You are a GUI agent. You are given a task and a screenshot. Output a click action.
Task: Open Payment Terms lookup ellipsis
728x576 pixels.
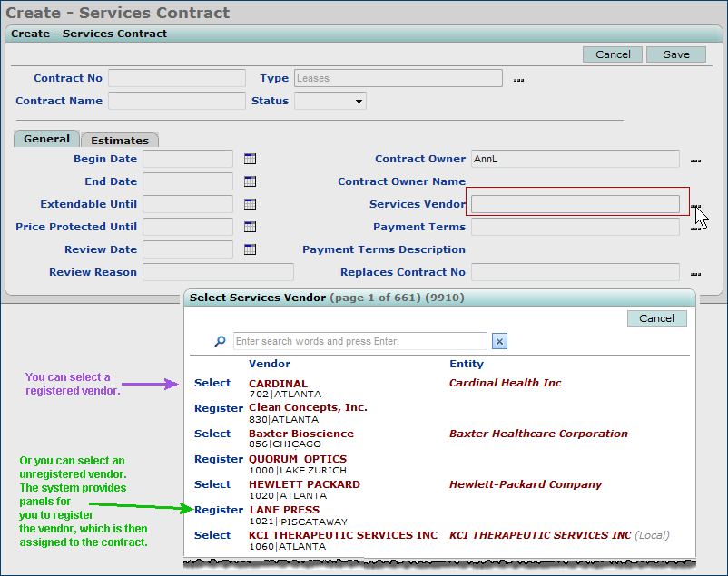point(695,229)
